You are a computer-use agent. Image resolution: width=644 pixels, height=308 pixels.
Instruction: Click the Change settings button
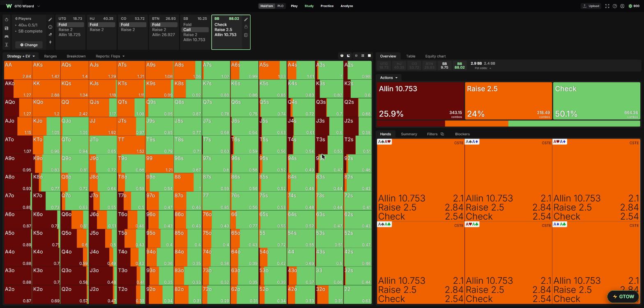coord(29,45)
